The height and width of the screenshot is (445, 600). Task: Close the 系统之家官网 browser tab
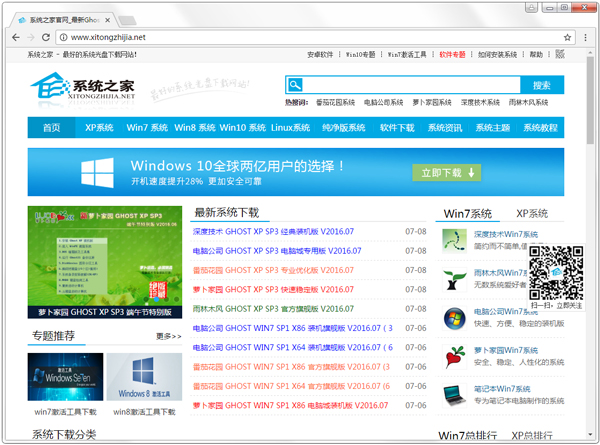point(108,20)
